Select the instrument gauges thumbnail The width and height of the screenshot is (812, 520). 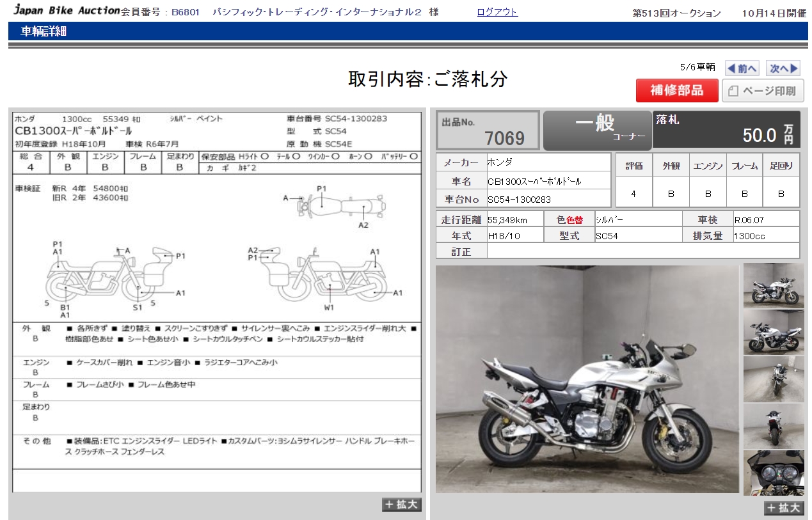coord(774,473)
